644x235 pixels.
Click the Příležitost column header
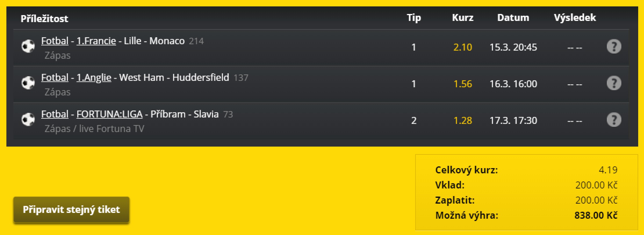point(44,19)
